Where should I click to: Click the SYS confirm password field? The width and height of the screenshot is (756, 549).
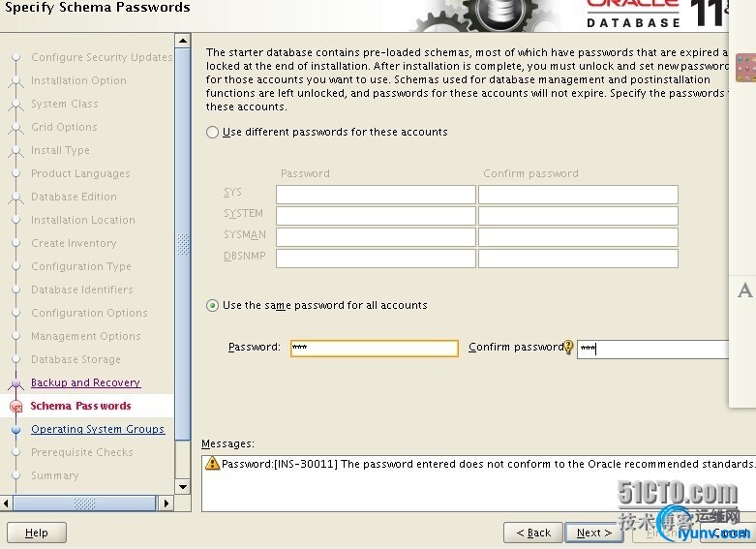[x=578, y=195]
